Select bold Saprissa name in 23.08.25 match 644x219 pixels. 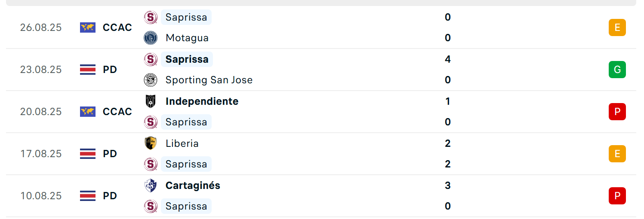coord(187,59)
